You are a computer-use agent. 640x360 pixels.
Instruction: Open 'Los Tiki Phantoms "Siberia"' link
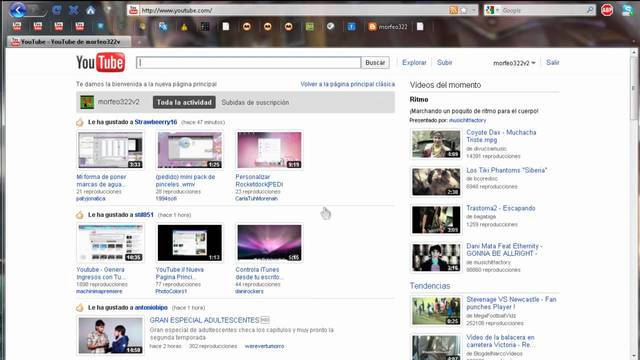click(507, 170)
